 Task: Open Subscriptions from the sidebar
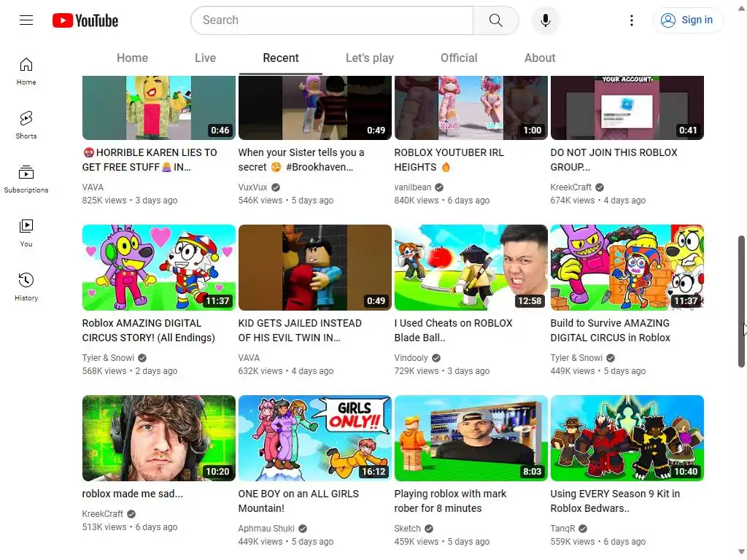click(26, 179)
